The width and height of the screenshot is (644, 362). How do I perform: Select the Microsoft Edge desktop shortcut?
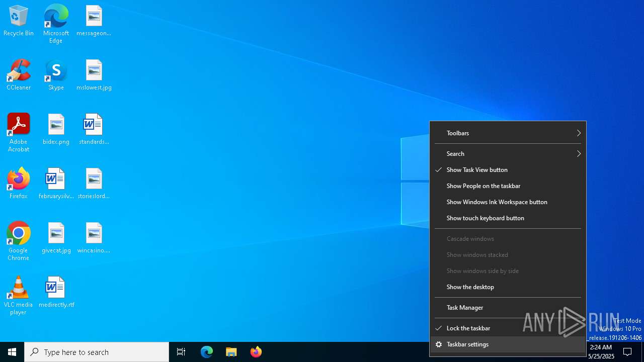click(x=56, y=24)
